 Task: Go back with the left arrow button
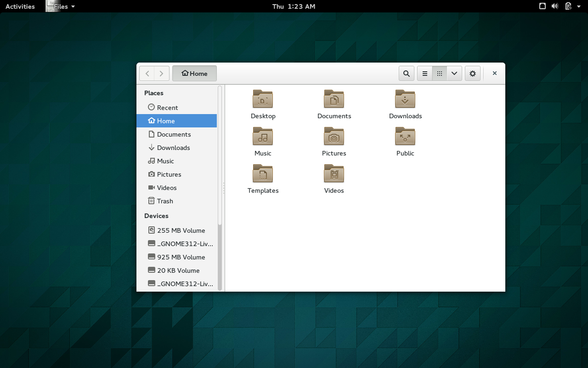pos(147,74)
